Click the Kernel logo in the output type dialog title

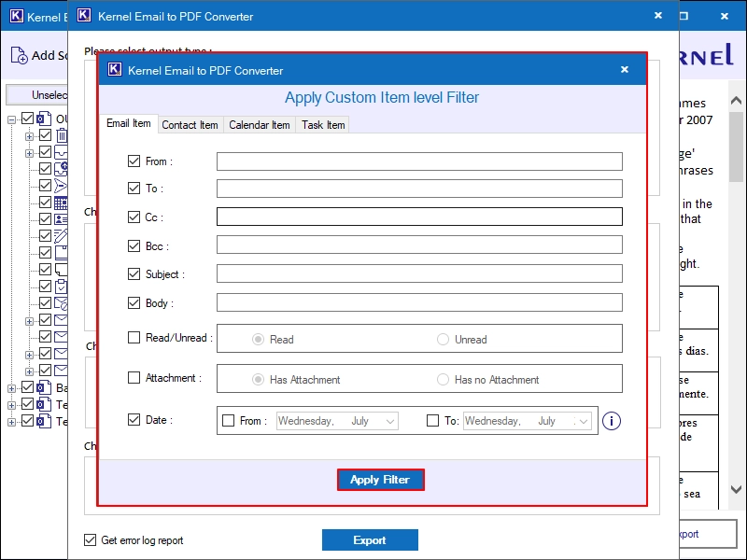[x=84, y=16]
